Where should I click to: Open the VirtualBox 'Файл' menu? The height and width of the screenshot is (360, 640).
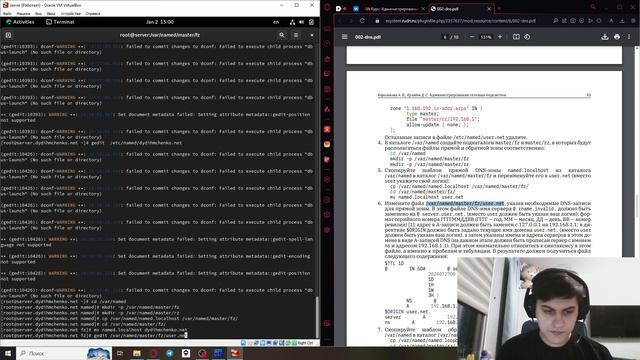click(7, 13)
